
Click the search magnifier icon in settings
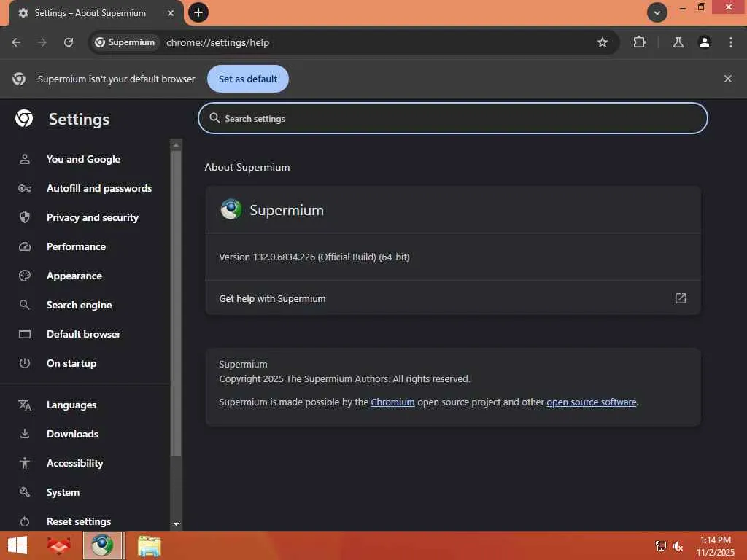click(x=215, y=118)
